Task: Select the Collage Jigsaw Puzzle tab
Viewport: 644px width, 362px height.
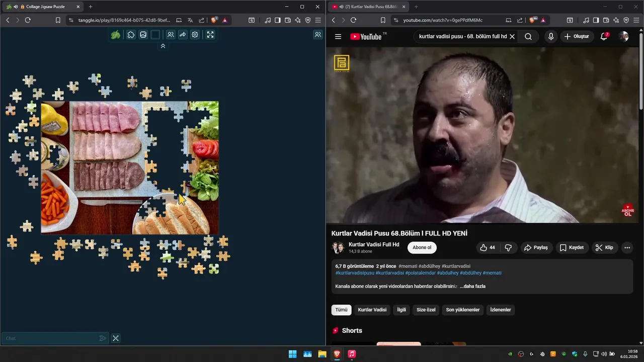Action: pos(43,7)
